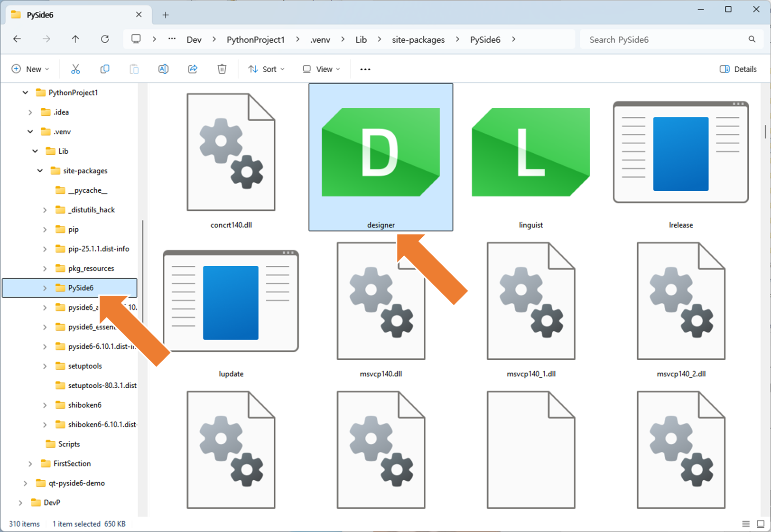Expand the FirstSection folder node
The height and width of the screenshot is (532, 771).
[x=30, y=464]
